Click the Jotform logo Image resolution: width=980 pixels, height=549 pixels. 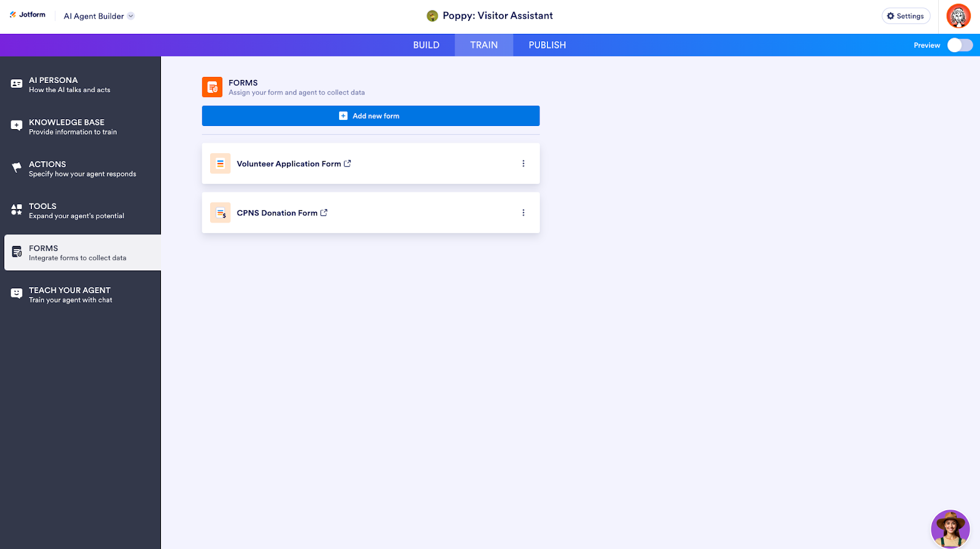(x=28, y=15)
